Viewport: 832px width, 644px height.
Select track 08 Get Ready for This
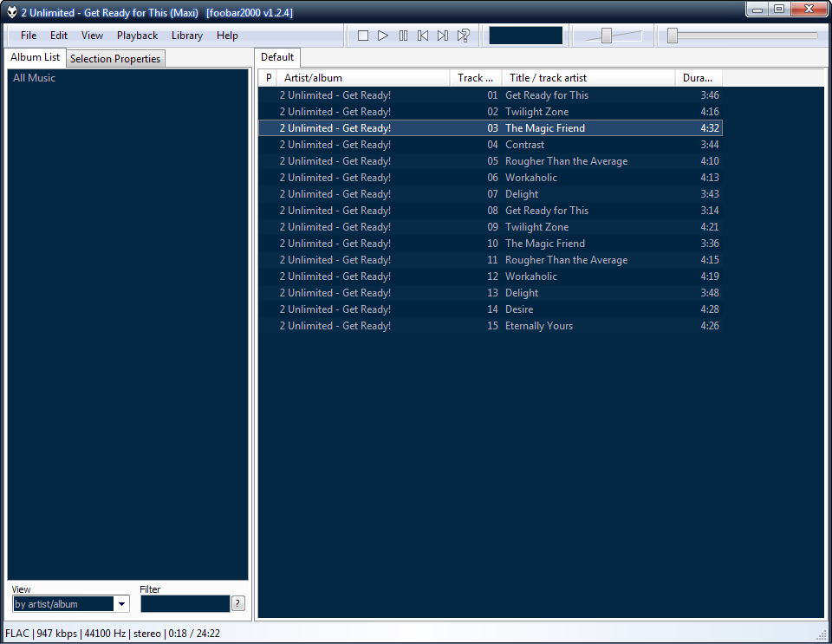pos(491,211)
